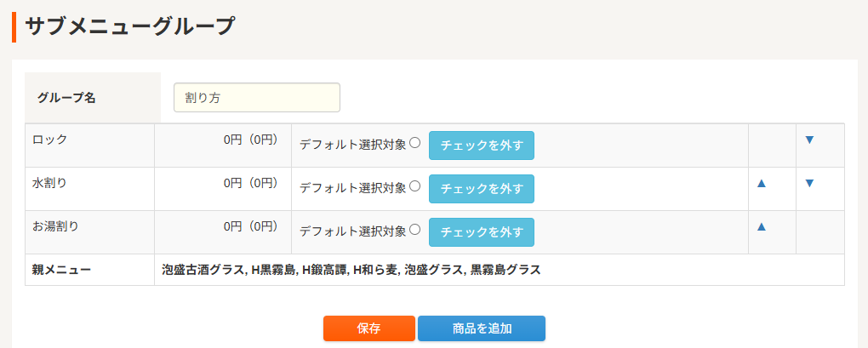Move the 水割り item down with arrow
Screen dimensions: 868x348
[809, 183]
